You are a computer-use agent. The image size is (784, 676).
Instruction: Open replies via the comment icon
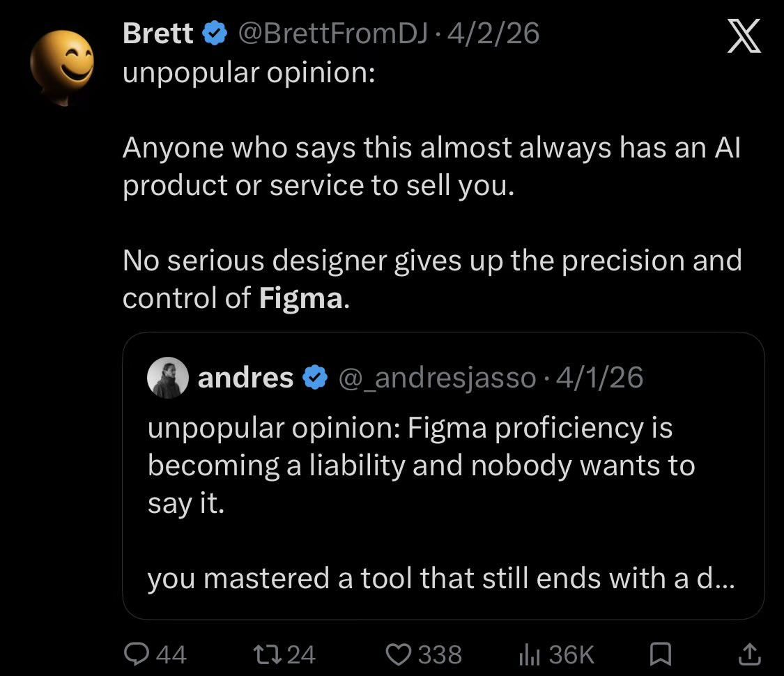pos(135,654)
